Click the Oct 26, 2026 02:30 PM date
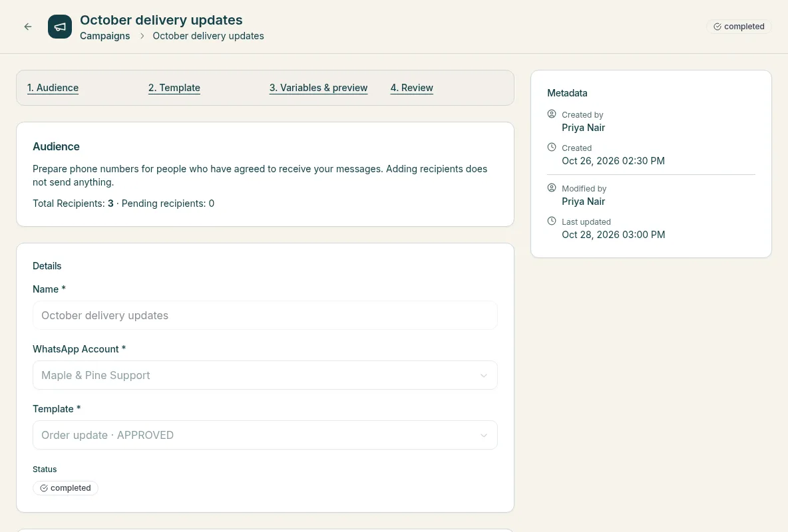This screenshot has width=788, height=532. click(613, 161)
